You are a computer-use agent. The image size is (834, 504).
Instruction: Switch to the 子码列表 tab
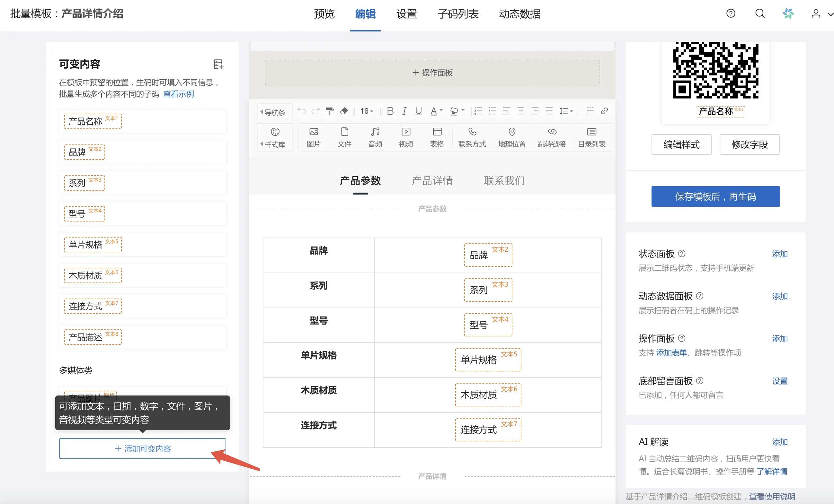pyautogui.click(x=458, y=14)
